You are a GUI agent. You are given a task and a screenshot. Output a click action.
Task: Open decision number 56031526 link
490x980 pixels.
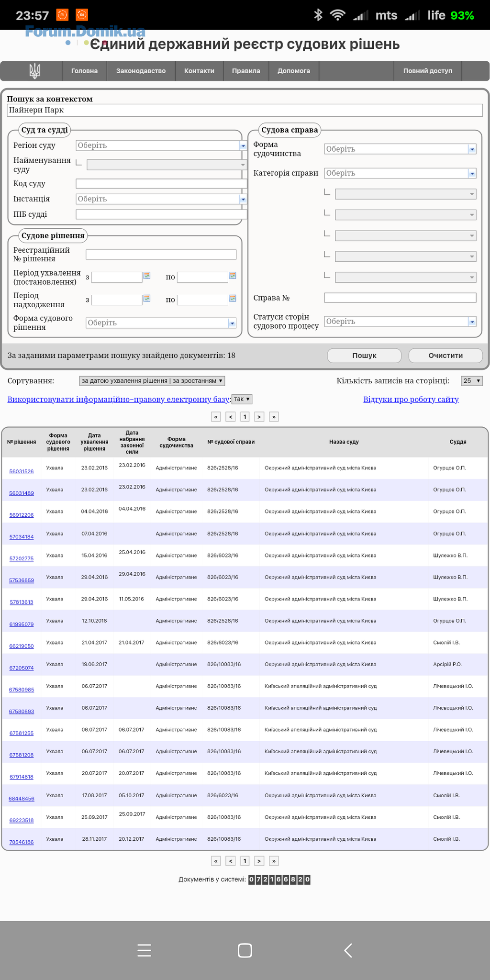tap(22, 471)
